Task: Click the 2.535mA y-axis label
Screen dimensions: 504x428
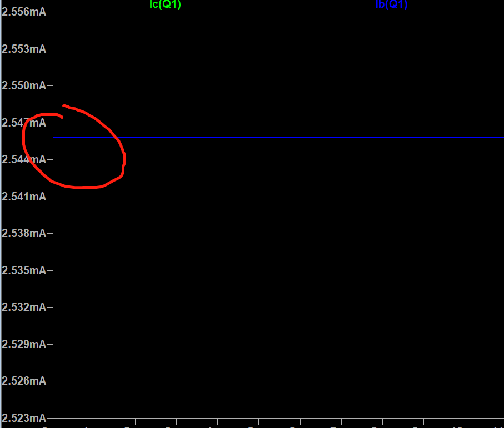Action: [x=24, y=270]
